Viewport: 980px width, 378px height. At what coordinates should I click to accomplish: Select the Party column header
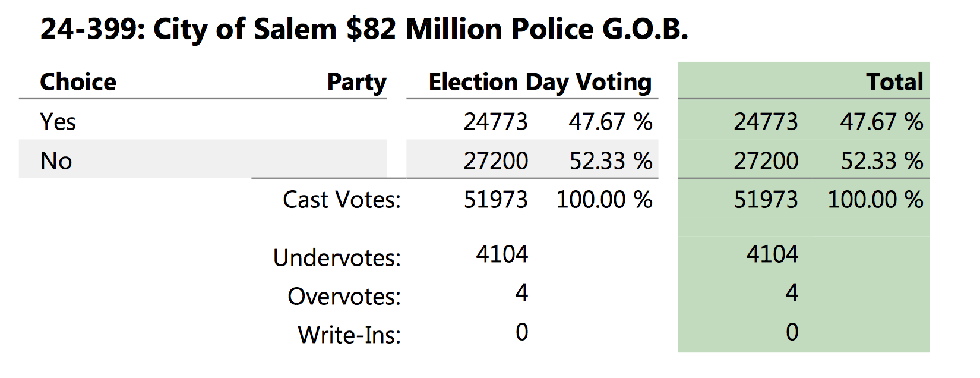point(356,82)
